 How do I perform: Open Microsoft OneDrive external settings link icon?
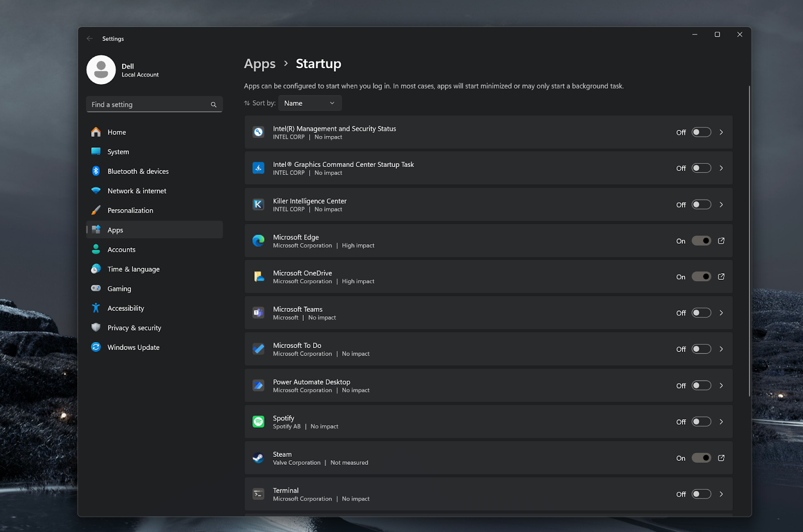tap(721, 277)
